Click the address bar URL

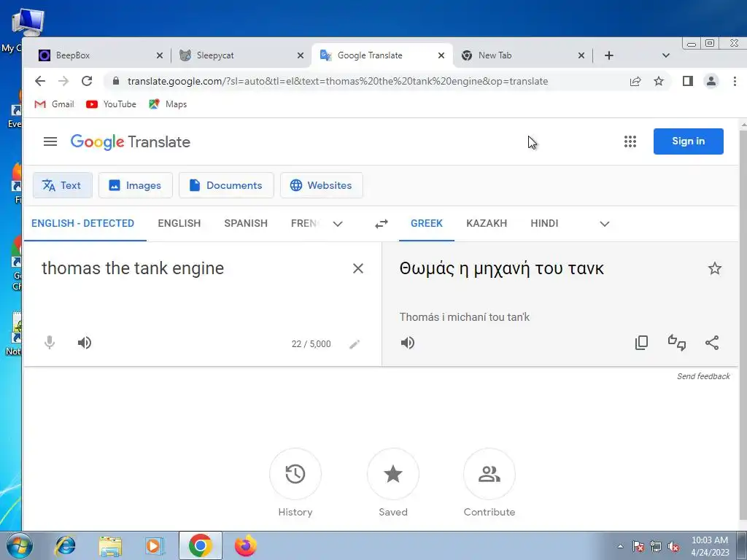(337, 81)
